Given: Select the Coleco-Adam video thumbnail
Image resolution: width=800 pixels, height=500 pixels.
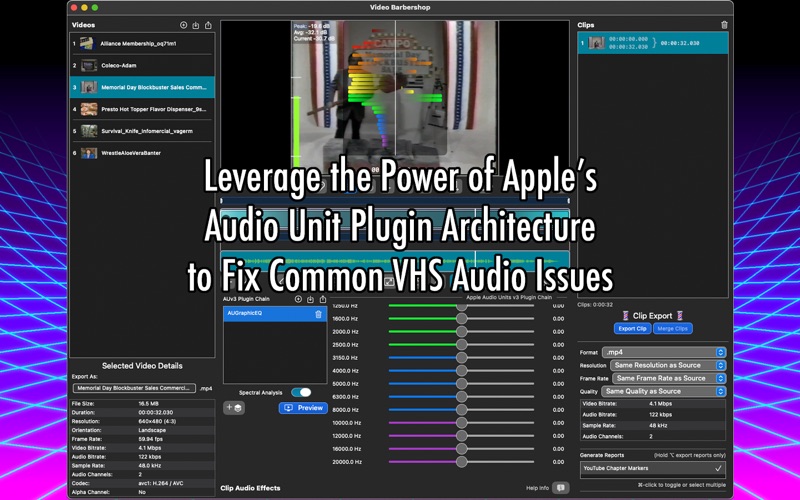Looking at the screenshot, I should 89,65.
